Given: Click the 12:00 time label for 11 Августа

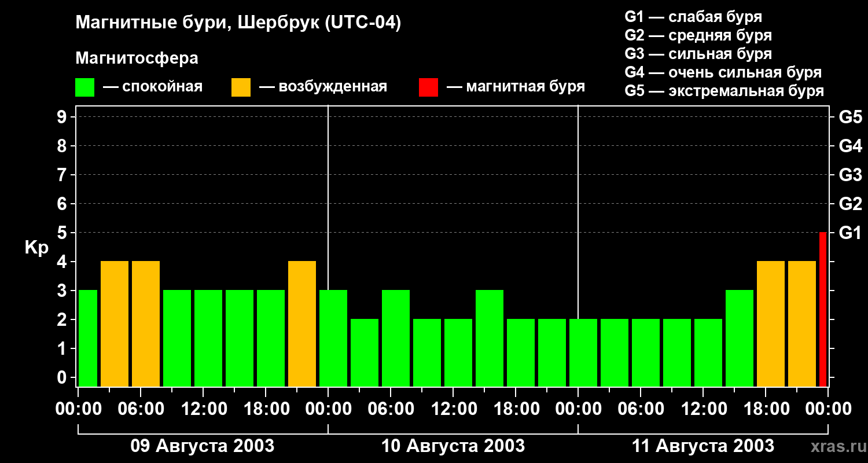Looking at the screenshot, I should point(703,409).
